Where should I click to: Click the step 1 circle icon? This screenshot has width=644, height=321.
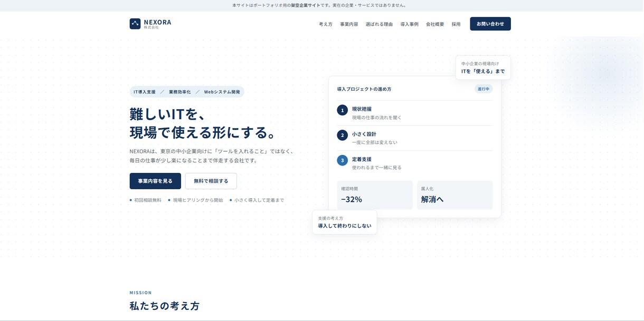[x=343, y=110]
